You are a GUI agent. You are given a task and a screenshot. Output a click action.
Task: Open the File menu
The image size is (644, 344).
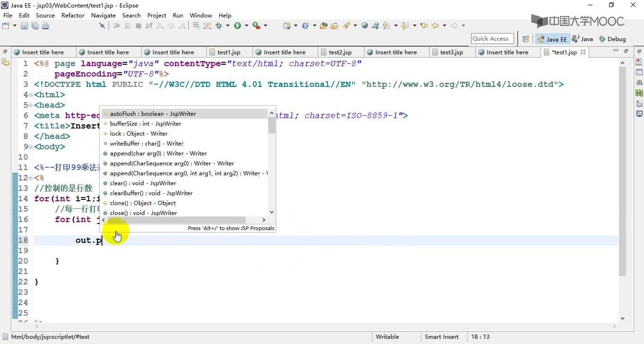tap(8, 15)
